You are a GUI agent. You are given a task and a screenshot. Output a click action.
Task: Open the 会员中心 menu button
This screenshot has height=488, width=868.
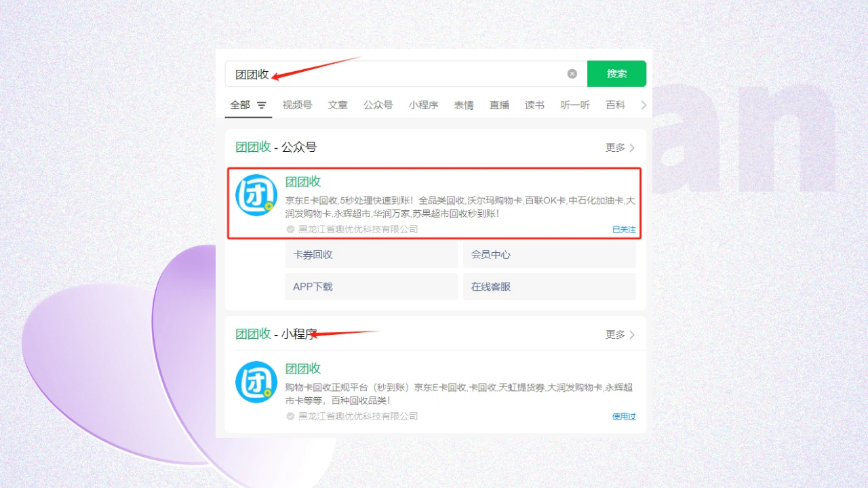(x=549, y=255)
